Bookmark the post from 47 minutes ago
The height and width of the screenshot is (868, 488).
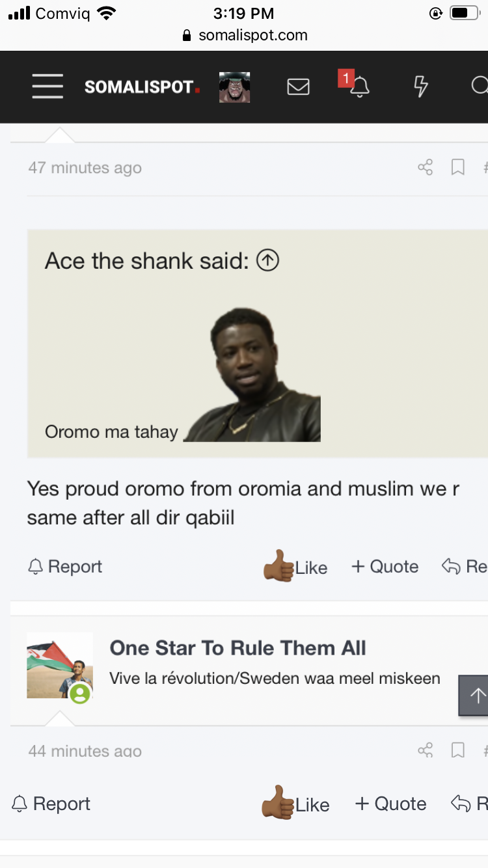(x=458, y=168)
